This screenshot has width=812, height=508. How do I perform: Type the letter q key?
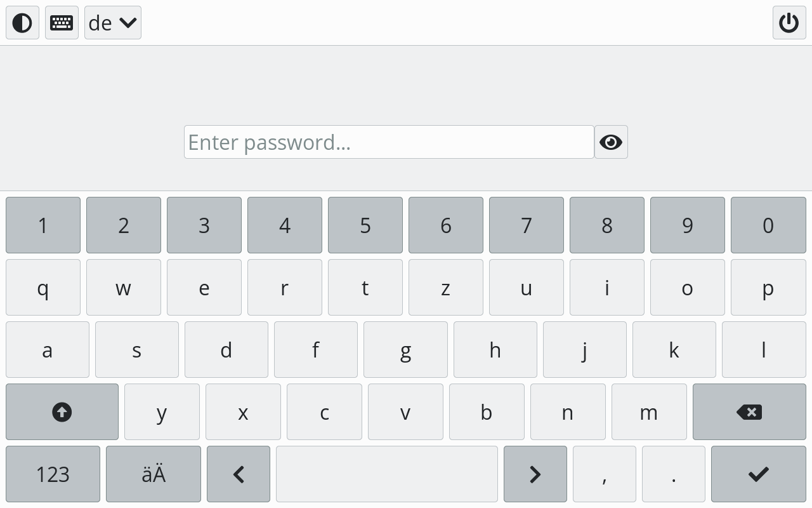(x=43, y=288)
